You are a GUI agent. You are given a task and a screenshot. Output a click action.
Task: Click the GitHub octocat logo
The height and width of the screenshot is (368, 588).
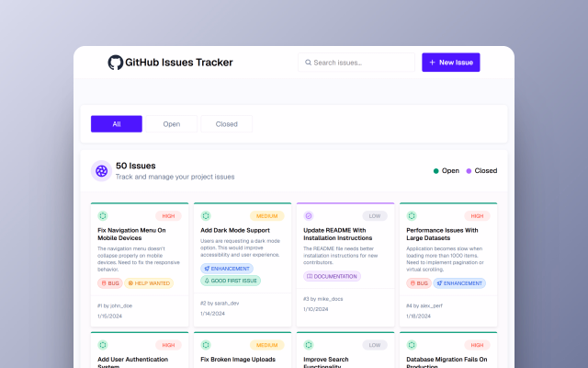(116, 63)
